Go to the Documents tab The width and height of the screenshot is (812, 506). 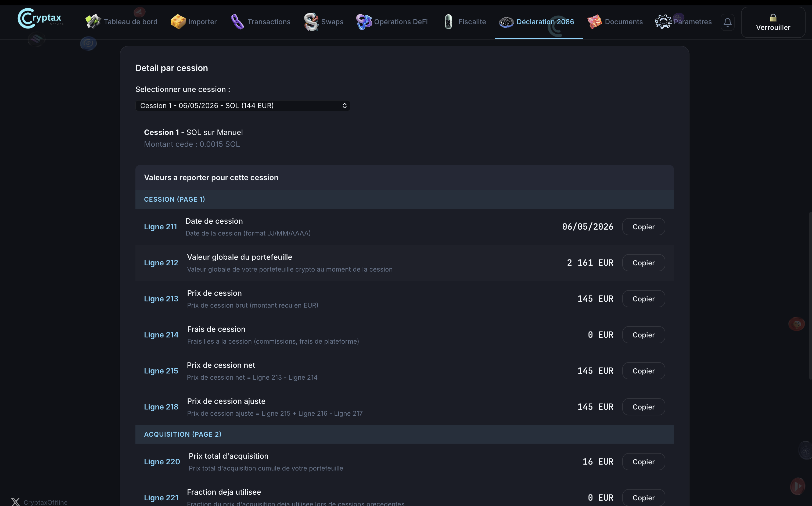(x=615, y=22)
